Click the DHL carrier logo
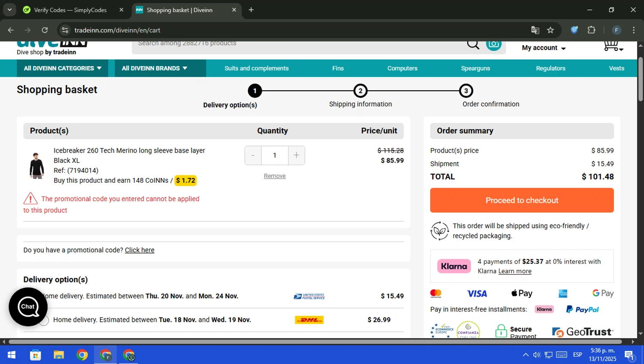Screen dimensions: 644x364 [309, 320]
